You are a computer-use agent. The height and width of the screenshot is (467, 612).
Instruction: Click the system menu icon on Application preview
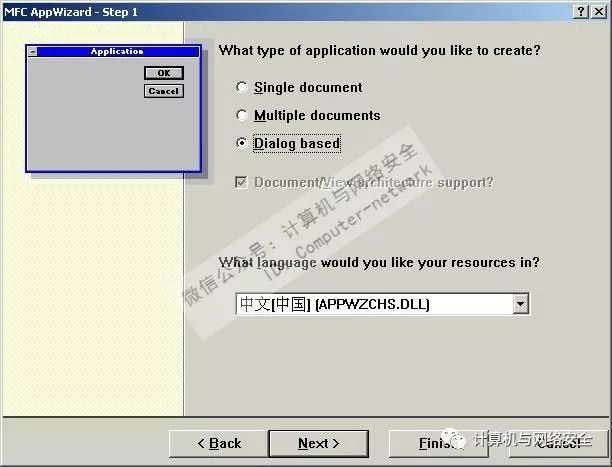click(33, 52)
